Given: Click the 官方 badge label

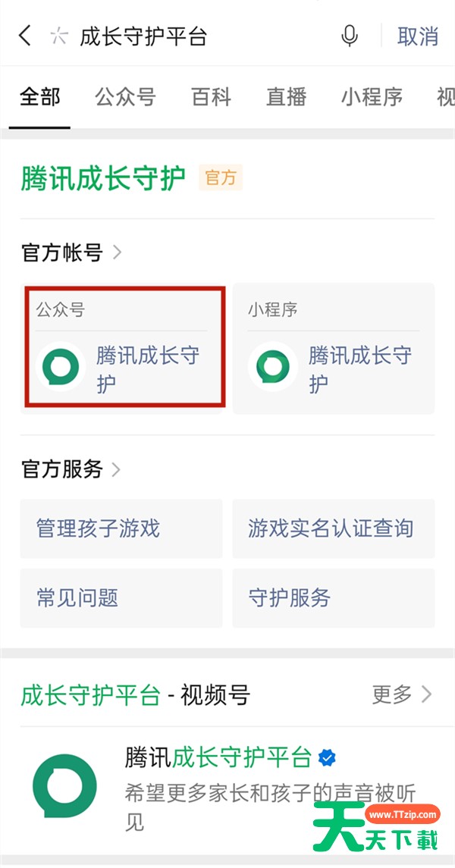Looking at the screenshot, I should [221, 177].
